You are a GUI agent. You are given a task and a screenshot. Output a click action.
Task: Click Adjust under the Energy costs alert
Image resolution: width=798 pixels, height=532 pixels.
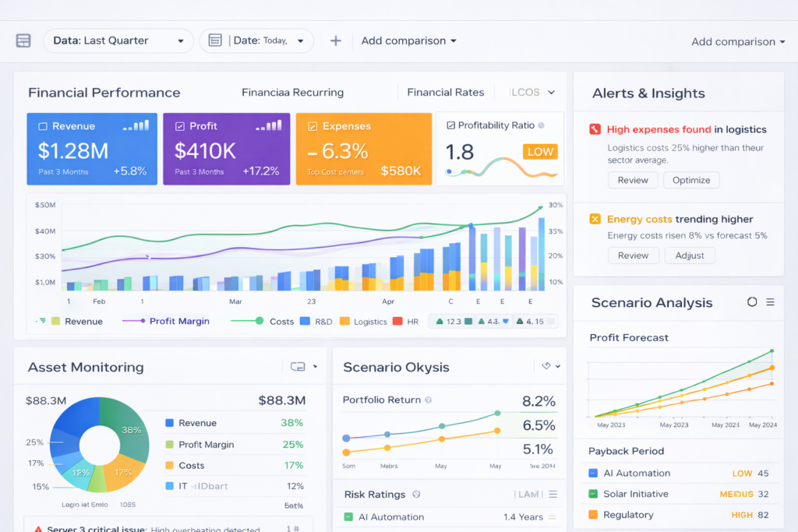coord(690,255)
